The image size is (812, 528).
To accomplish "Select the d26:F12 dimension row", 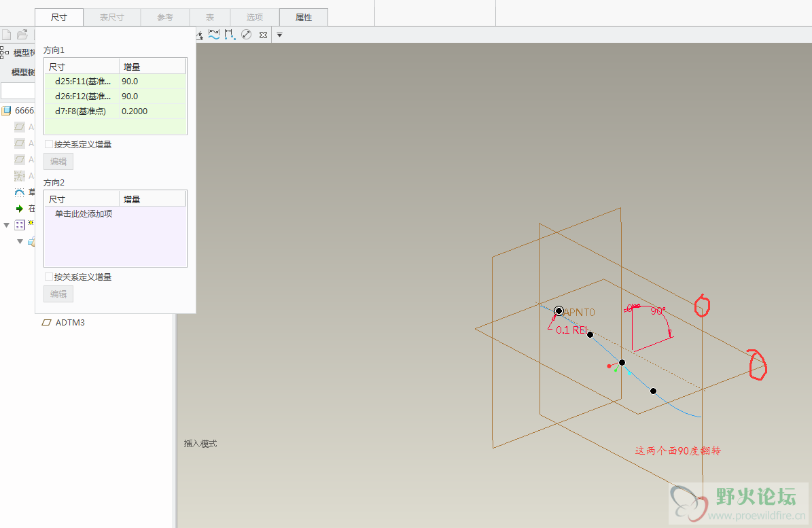I will coord(115,96).
